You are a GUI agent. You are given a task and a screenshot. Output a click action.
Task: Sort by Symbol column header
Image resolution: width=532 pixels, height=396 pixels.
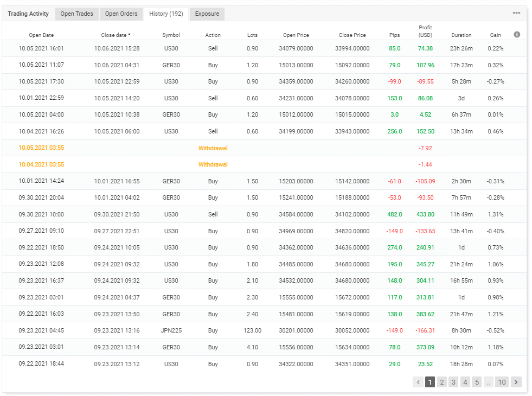tap(171, 35)
